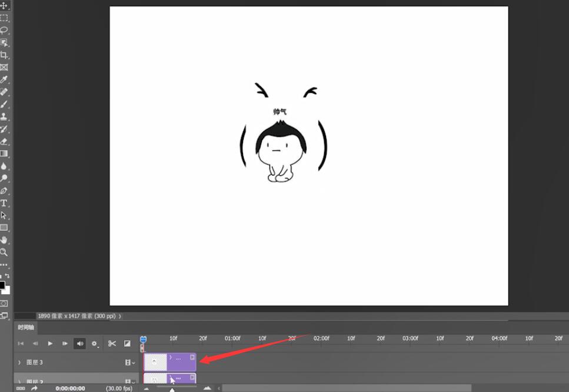Image resolution: width=569 pixels, height=392 pixels.
Task: Select the Zoom tool
Action: click(4, 253)
